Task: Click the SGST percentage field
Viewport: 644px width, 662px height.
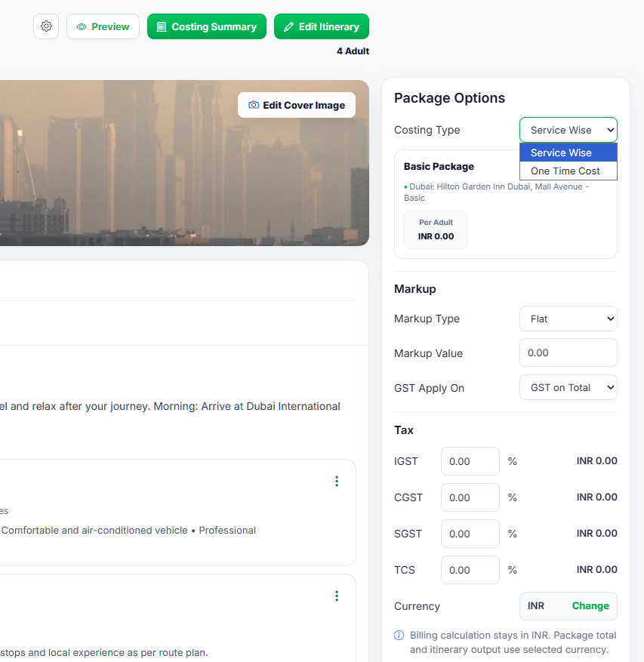Action: 470,534
